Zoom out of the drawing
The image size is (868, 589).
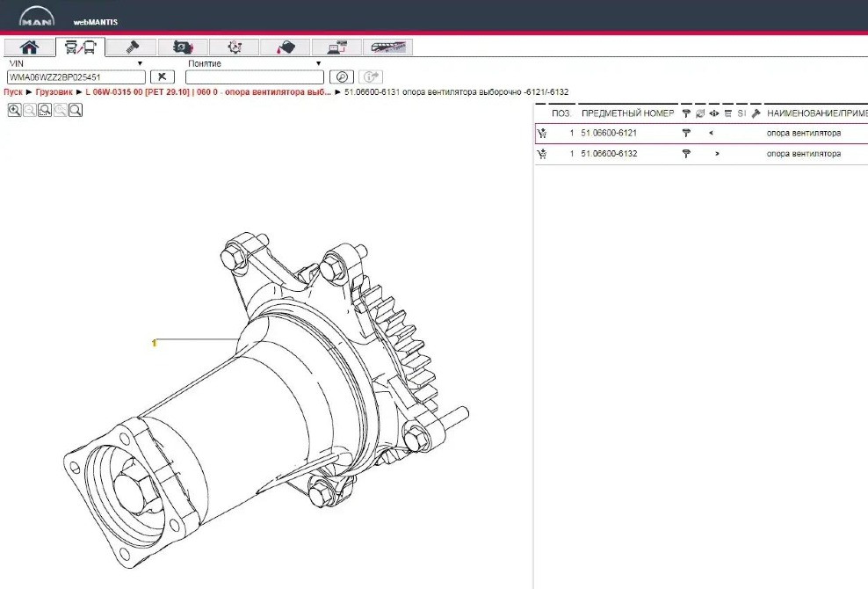coord(30,110)
